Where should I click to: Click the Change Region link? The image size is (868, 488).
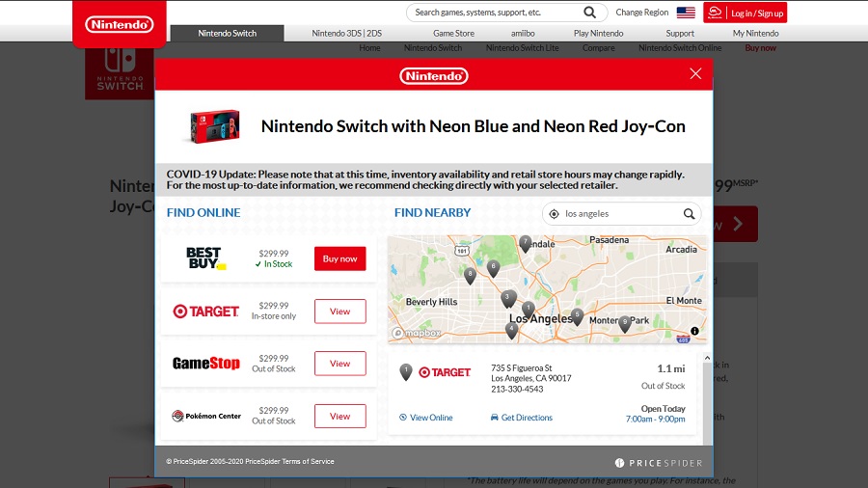[642, 13]
